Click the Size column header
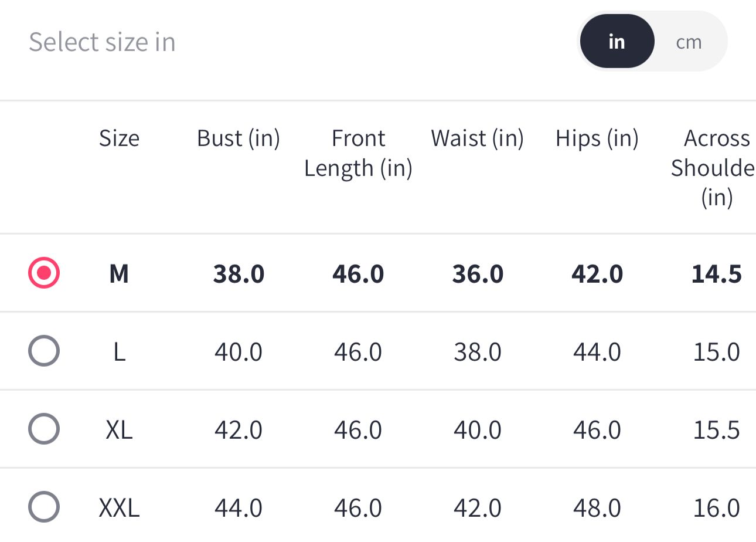The height and width of the screenshot is (542, 756). tap(119, 138)
